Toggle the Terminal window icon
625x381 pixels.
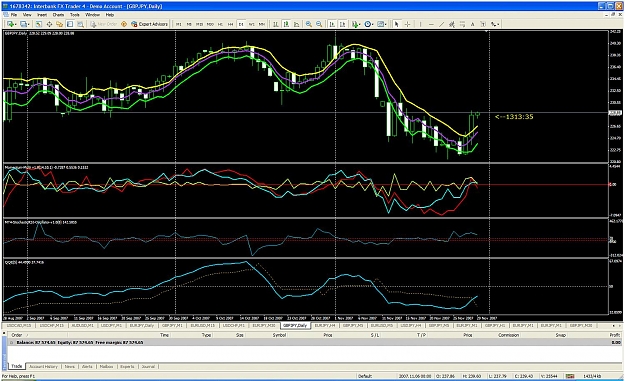click(x=70, y=24)
